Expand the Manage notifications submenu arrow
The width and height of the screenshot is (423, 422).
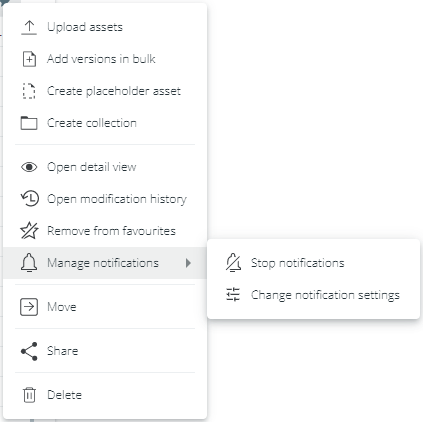pyautogui.click(x=188, y=263)
